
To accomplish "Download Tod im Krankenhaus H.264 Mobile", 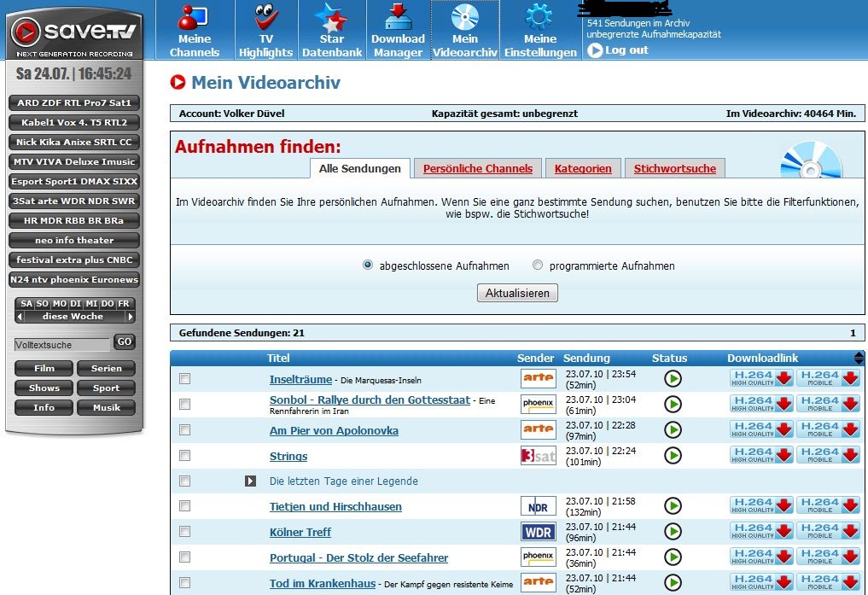I will pos(828,581).
